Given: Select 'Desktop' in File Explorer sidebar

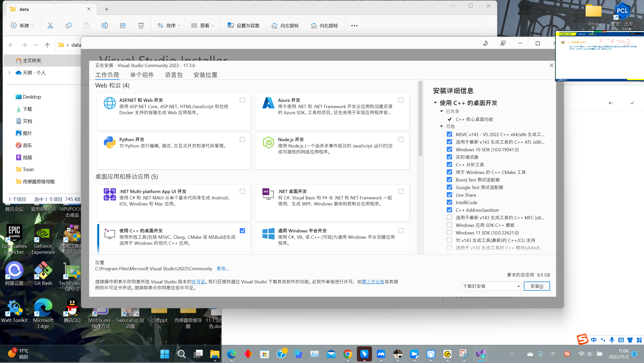Looking at the screenshot, I should [32, 97].
